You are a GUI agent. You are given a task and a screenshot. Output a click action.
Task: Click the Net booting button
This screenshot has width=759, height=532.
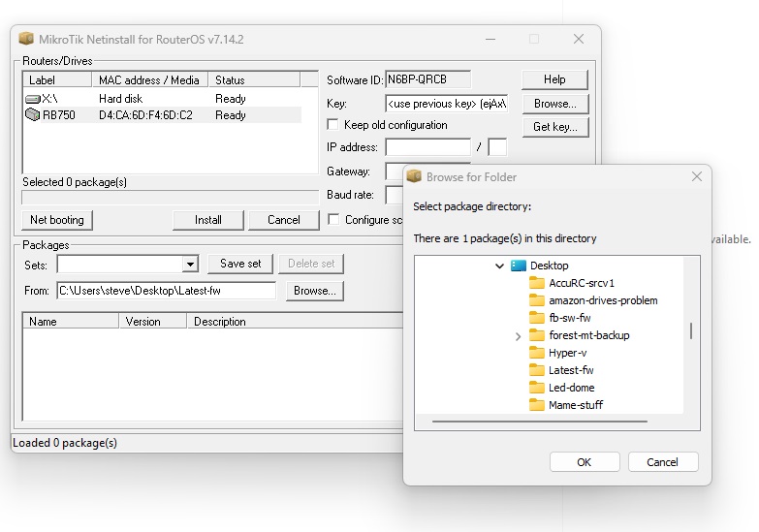[57, 220]
